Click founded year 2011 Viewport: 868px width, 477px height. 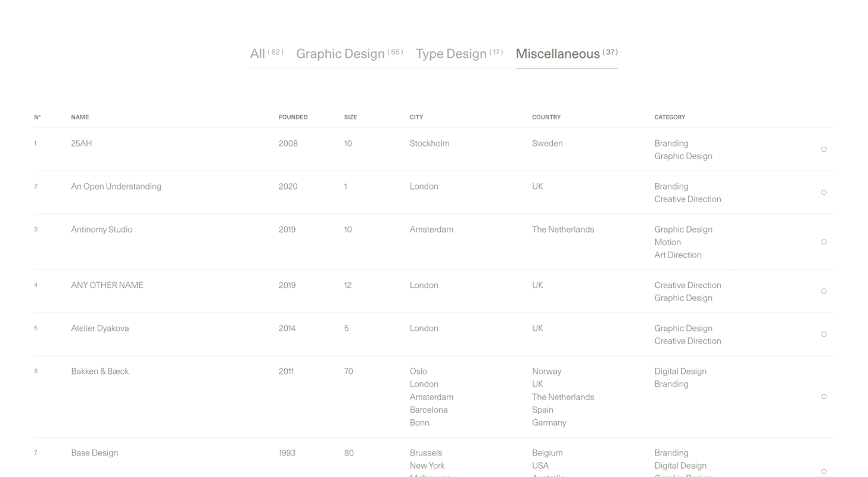click(x=287, y=371)
